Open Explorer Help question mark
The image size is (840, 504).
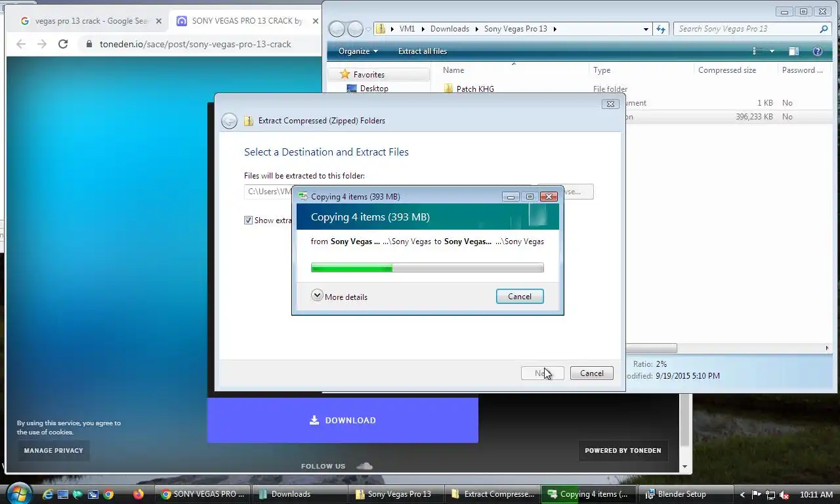pos(818,51)
